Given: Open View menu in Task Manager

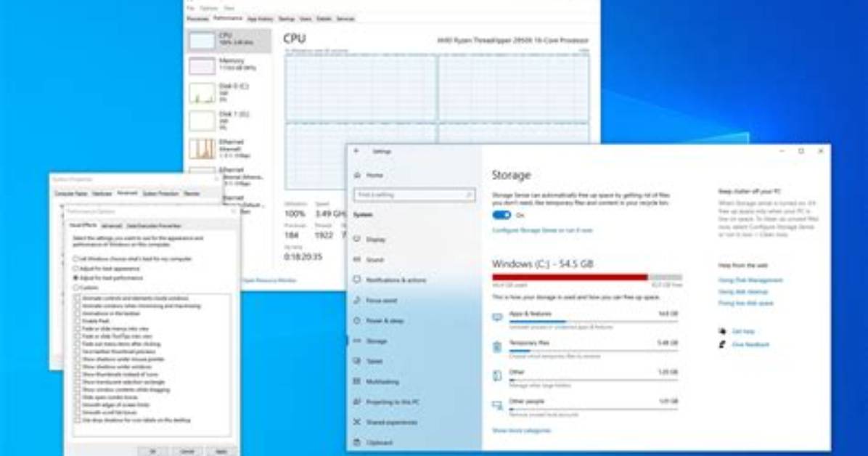Looking at the screenshot, I should pos(229,8).
